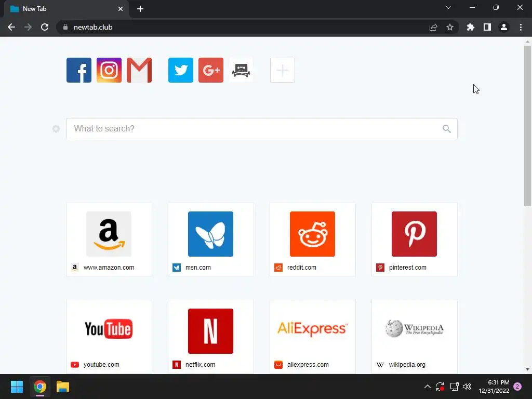Open the youtube.com link
This screenshot has width=532, height=399.
point(101,364)
